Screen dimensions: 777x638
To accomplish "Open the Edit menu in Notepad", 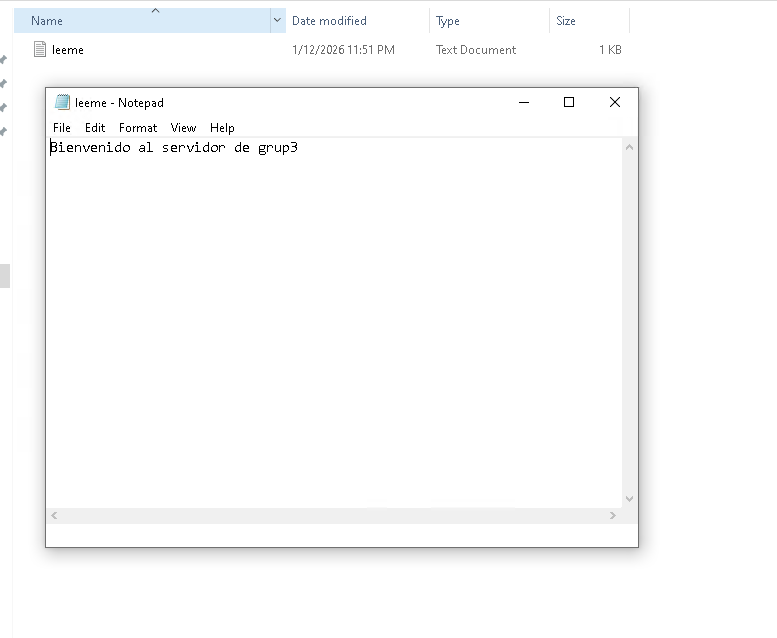I will (95, 128).
